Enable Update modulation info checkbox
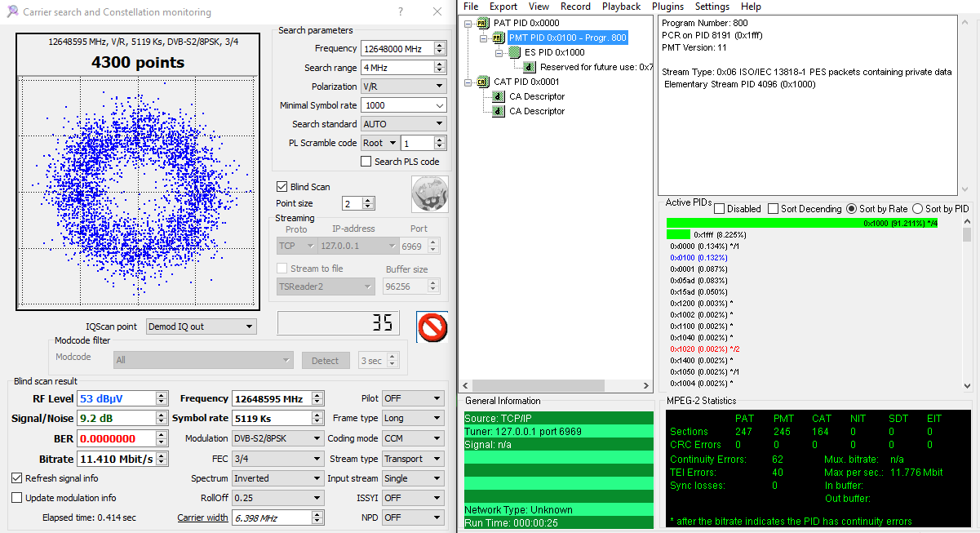980x533 pixels. coord(17,498)
